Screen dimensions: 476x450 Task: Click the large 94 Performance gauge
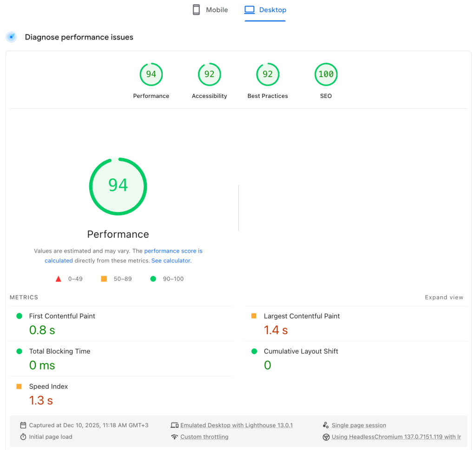click(118, 186)
